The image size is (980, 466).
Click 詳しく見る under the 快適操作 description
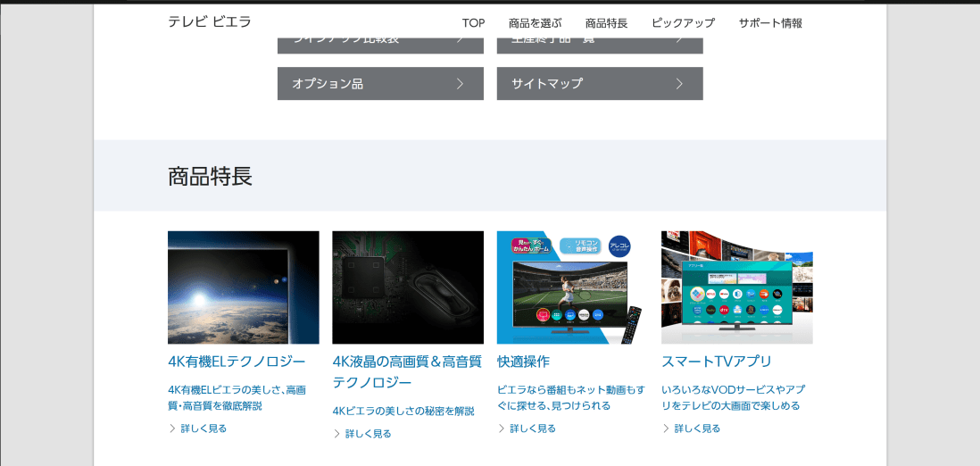[x=532, y=429]
